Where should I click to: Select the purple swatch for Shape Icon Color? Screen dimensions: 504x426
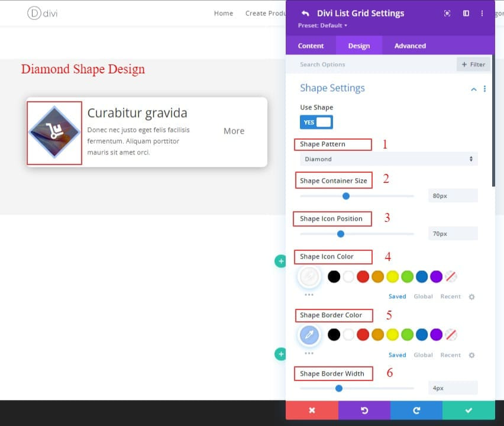(436, 276)
